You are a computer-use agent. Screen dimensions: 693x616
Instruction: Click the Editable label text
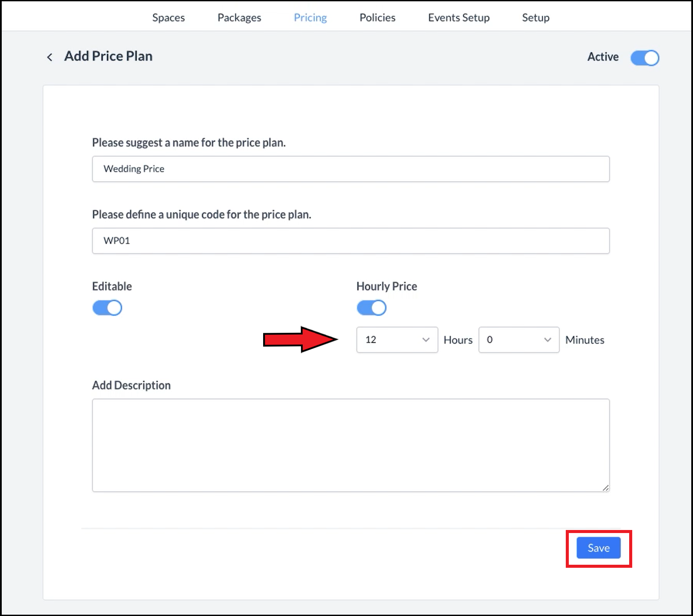click(x=112, y=286)
